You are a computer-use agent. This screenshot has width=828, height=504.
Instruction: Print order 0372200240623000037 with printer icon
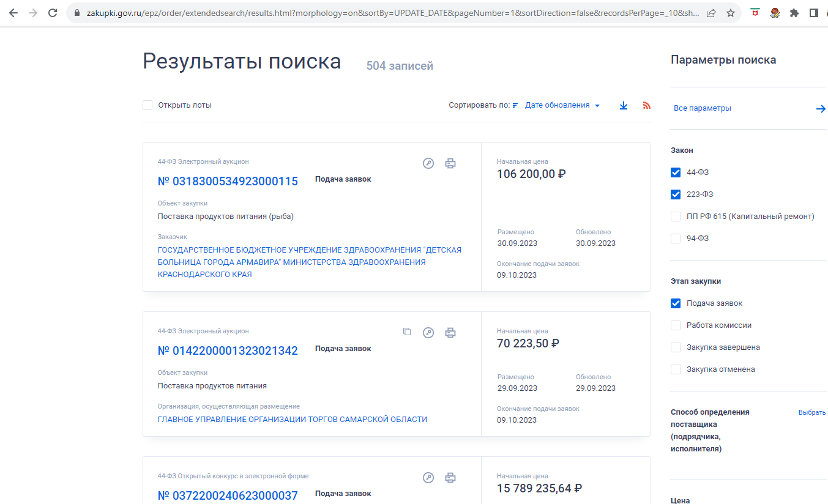click(x=450, y=478)
